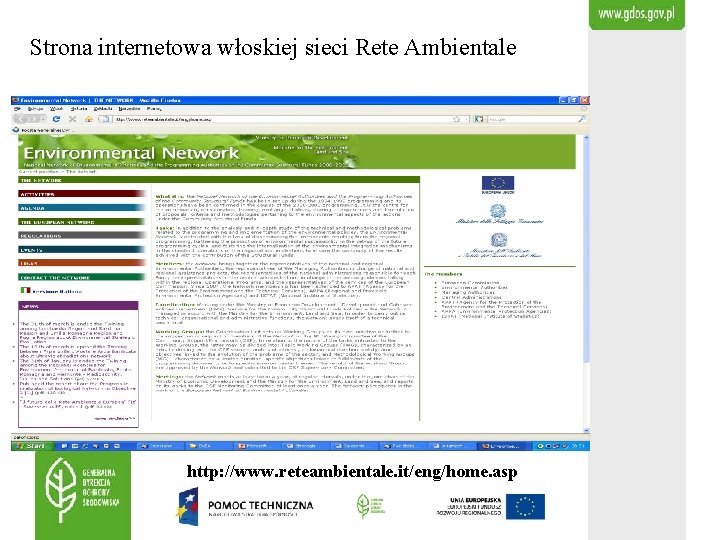The image size is (720, 540).
Task: Open the CONTACT THE NETWORK bar
Action: click(x=82, y=277)
